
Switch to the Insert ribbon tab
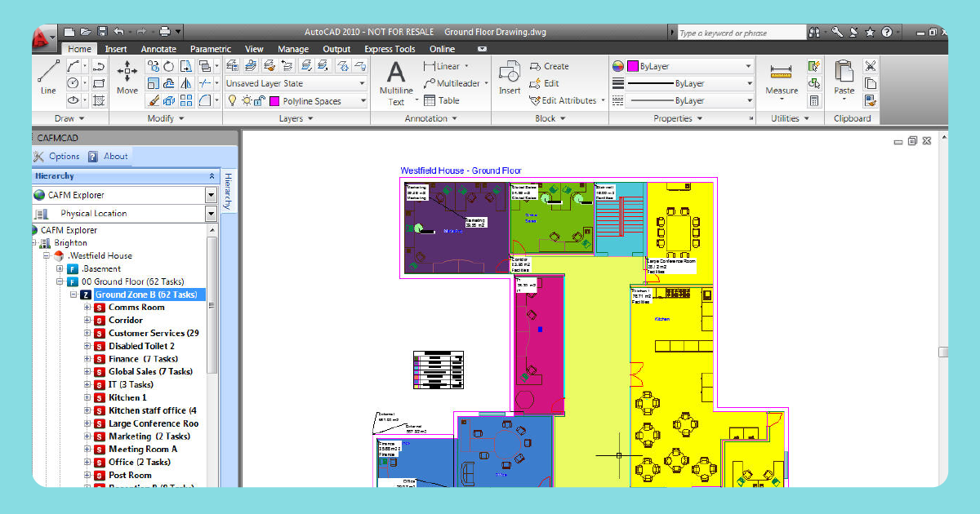pyautogui.click(x=116, y=49)
